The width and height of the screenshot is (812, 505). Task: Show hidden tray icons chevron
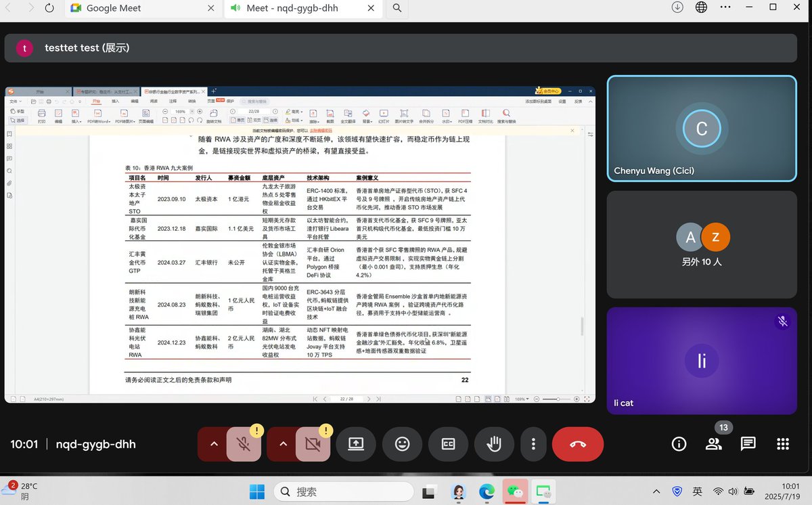pyautogui.click(x=656, y=491)
